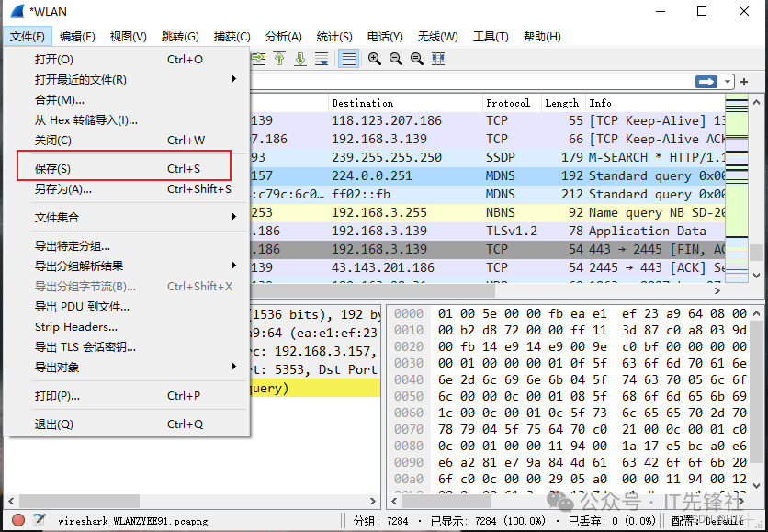
Task: Open expert info red circle icon
Action: click(19, 520)
